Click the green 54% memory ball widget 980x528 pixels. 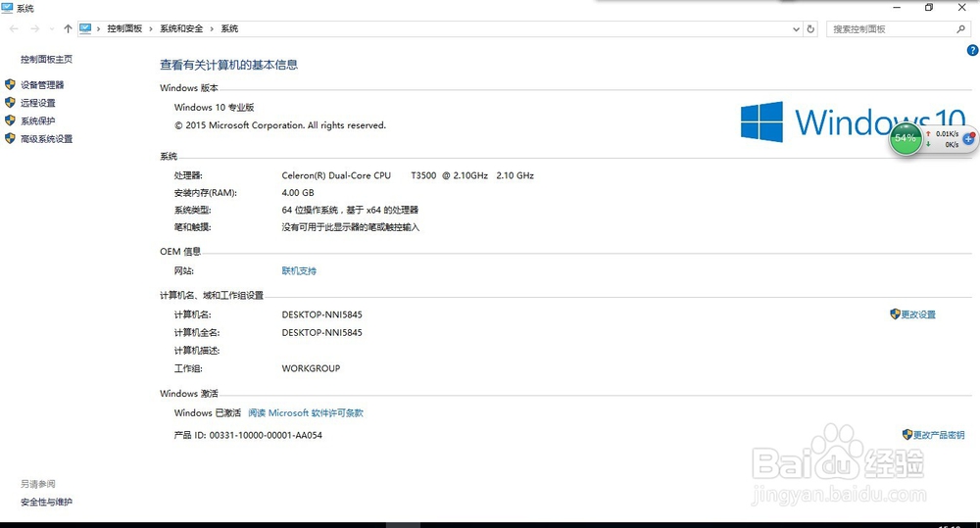click(x=905, y=138)
